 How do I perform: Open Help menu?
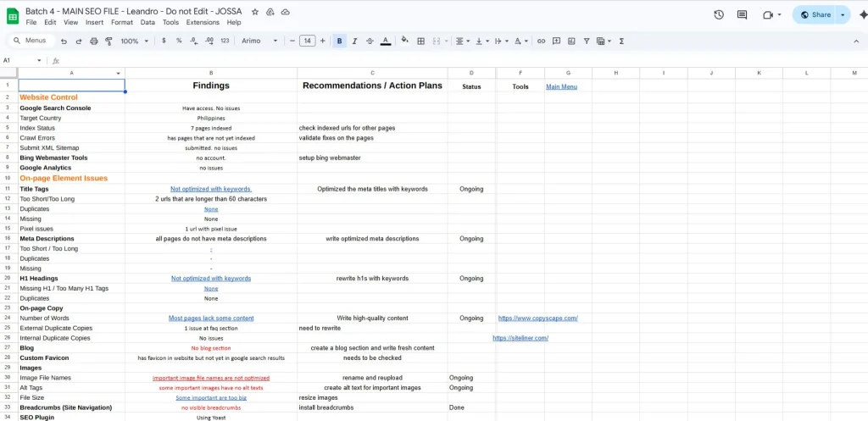tap(234, 23)
